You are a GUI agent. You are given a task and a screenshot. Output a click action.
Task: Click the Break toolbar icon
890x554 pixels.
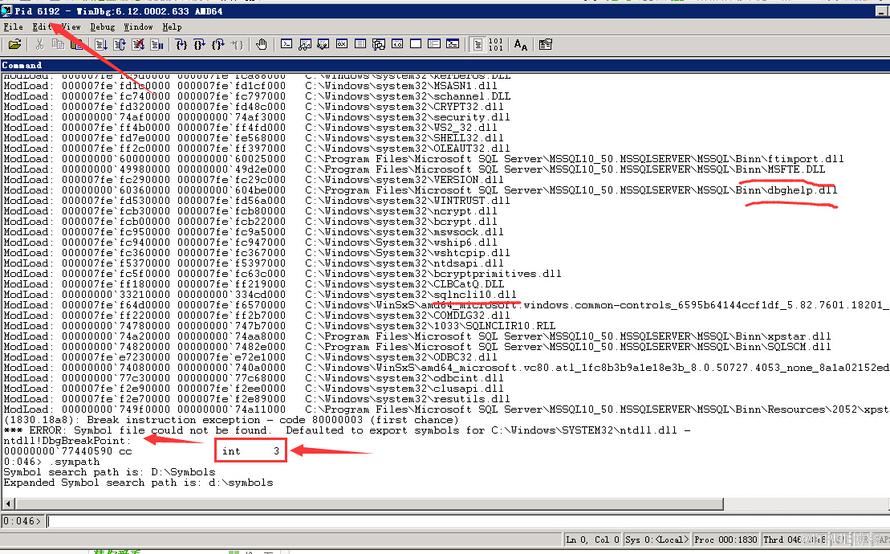click(157, 44)
